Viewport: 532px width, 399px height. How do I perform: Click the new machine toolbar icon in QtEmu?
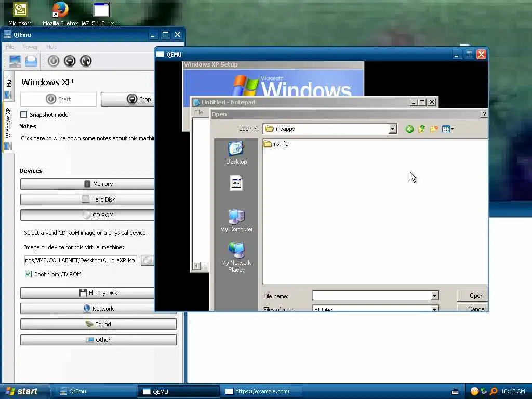pos(15,61)
